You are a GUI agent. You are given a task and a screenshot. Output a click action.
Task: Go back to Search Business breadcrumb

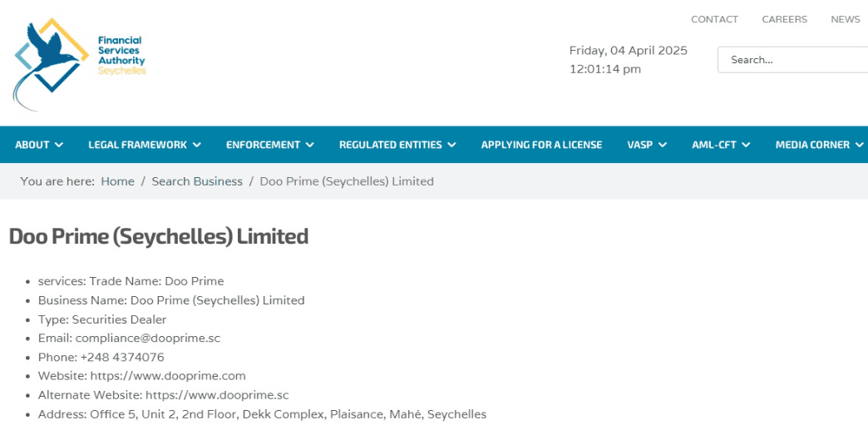point(197,181)
